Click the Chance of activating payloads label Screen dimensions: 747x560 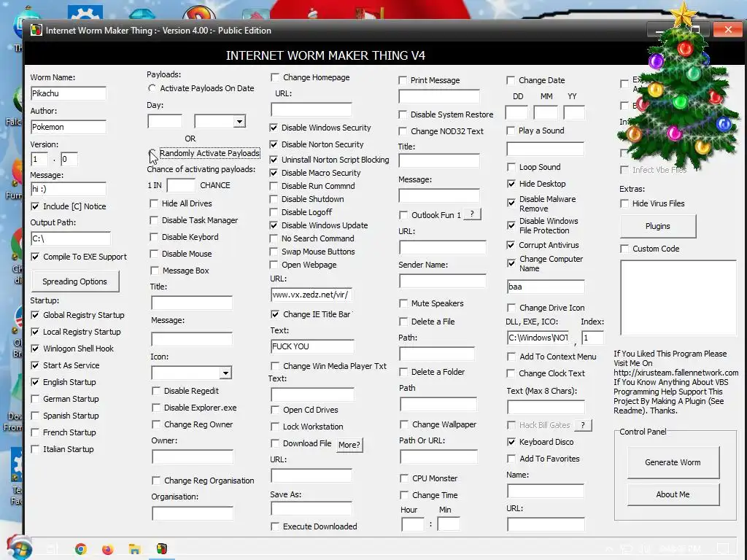click(201, 169)
